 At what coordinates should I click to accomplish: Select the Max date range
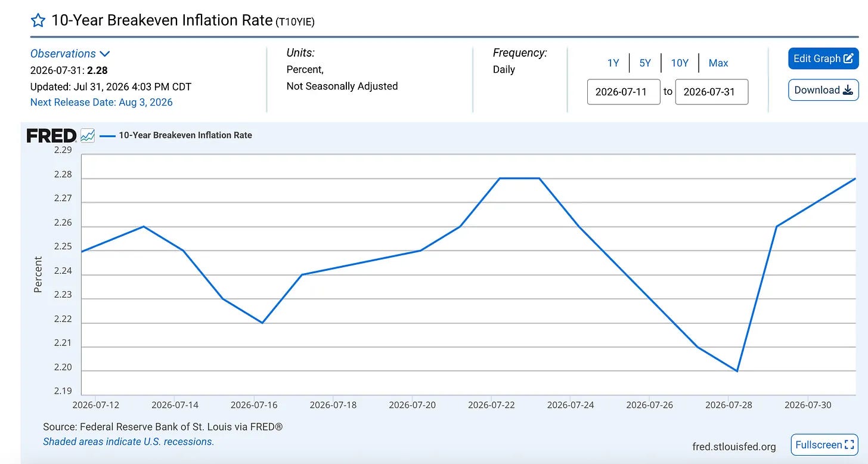coord(718,63)
